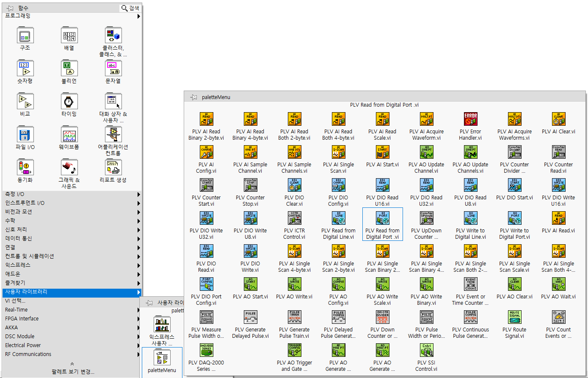Expand the 연결 category
The height and width of the screenshot is (378, 588).
tap(72, 248)
